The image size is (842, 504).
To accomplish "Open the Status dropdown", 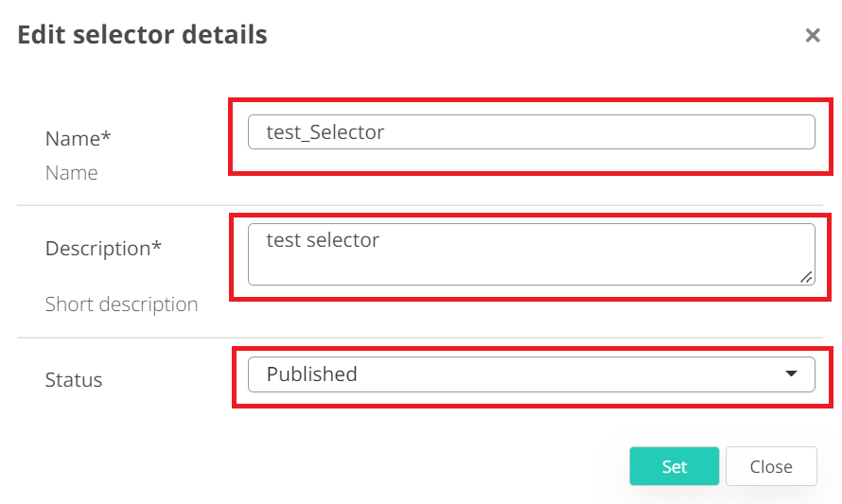I will pos(531,374).
